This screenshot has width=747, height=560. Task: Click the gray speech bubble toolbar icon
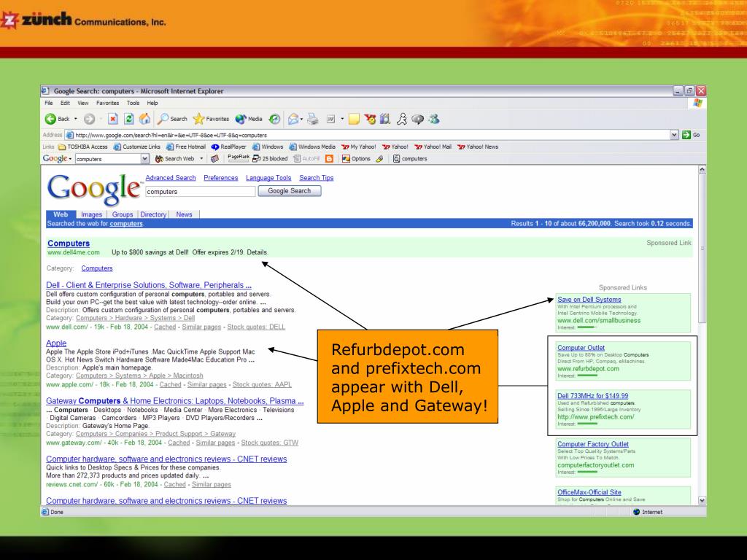pyautogui.click(x=418, y=119)
